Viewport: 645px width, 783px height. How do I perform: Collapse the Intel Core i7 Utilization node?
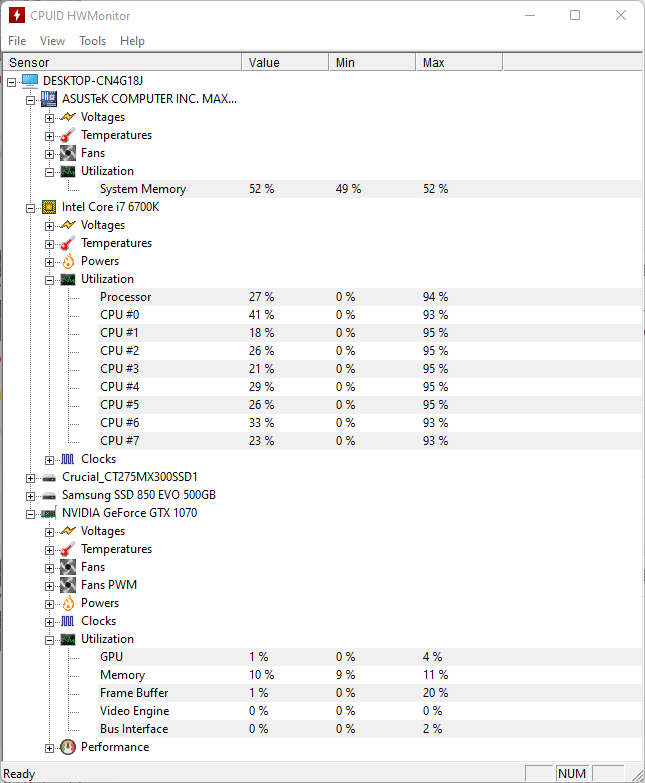(x=49, y=280)
